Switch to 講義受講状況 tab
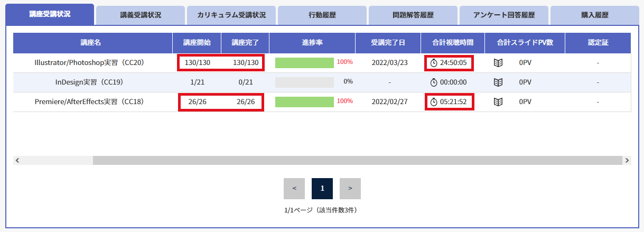This screenshot has width=644, height=232. click(x=141, y=15)
